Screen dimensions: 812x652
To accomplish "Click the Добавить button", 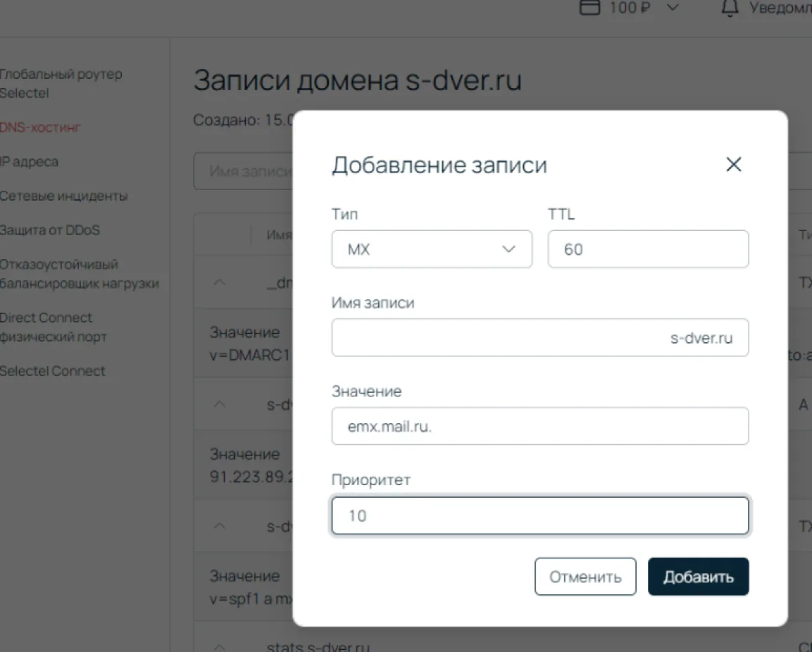I will 698,577.
